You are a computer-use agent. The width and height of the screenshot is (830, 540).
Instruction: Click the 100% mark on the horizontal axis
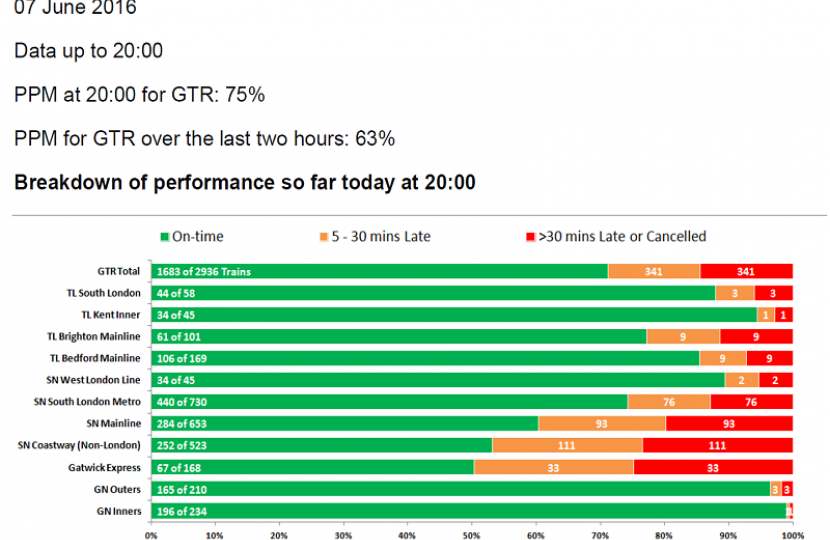(791, 533)
